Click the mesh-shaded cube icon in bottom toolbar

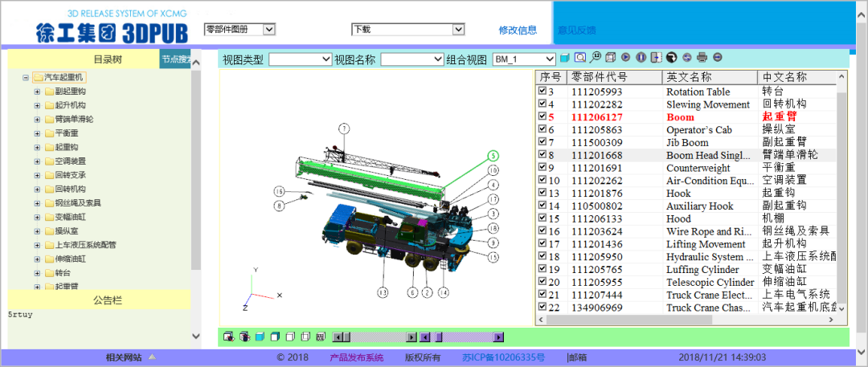click(320, 336)
